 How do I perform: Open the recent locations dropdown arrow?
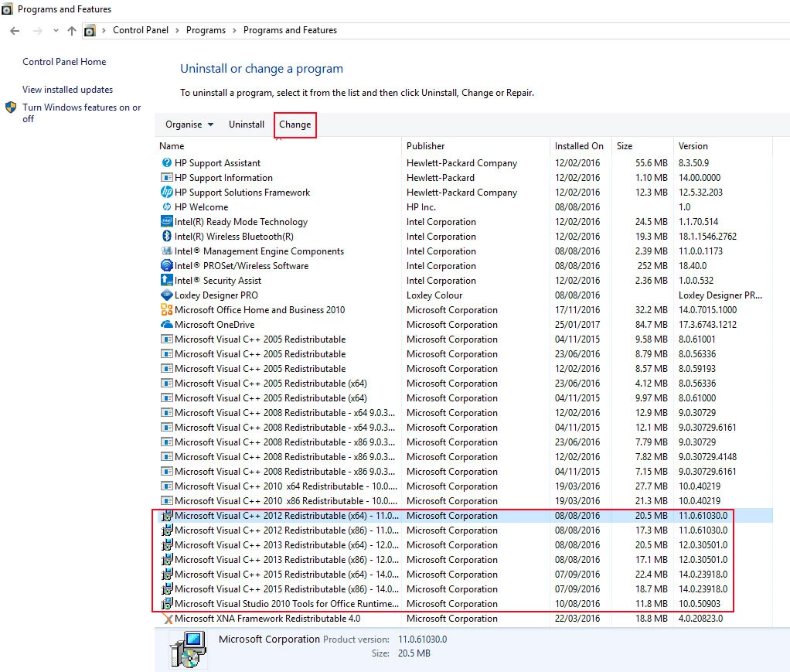point(56,31)
